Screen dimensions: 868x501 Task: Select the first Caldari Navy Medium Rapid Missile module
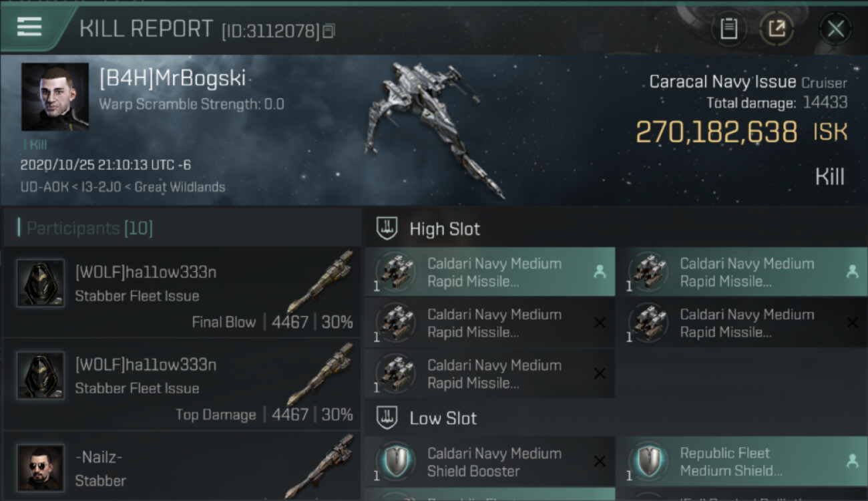[x=489, y=272]
